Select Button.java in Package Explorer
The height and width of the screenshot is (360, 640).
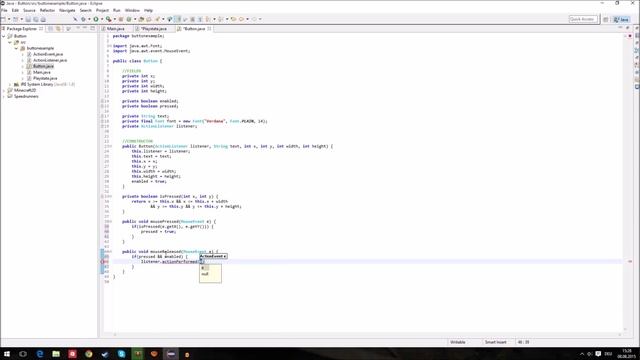click(x=43, y=66)
